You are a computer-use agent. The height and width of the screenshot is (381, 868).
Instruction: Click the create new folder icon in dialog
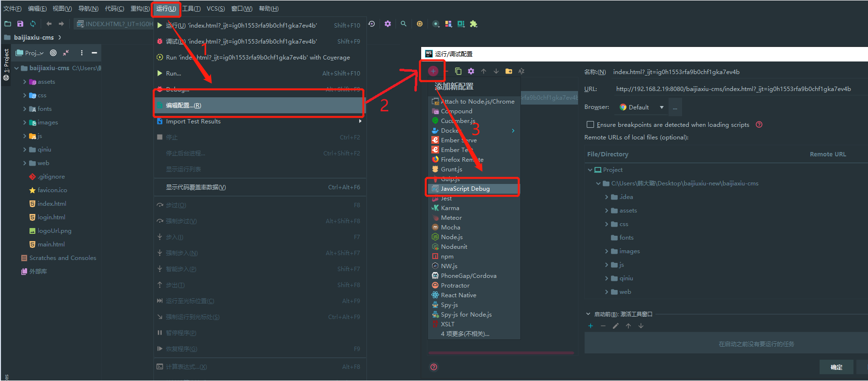pyautogui.click(x=509, y=71)
